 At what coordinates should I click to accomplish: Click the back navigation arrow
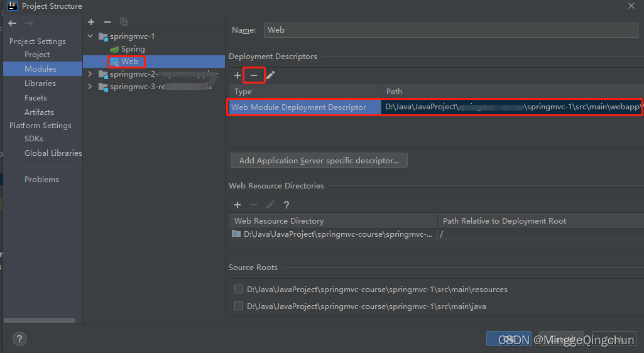[13, 23]
